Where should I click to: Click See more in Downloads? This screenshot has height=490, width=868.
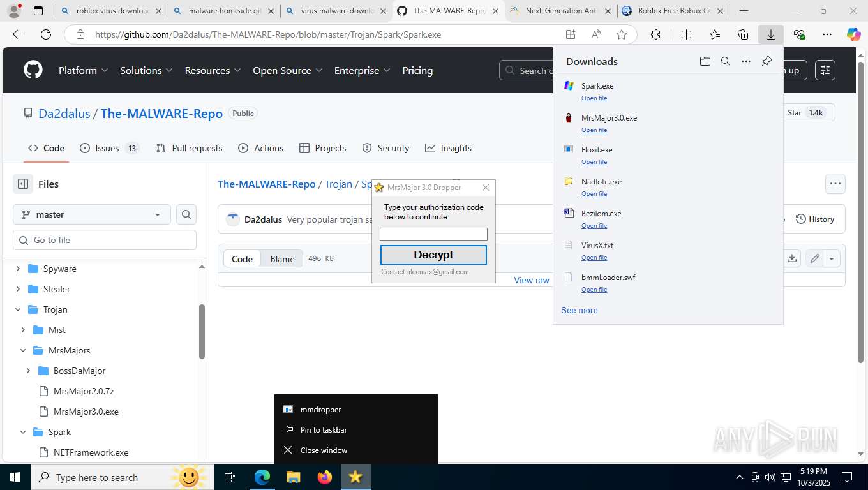click(580, 310)
